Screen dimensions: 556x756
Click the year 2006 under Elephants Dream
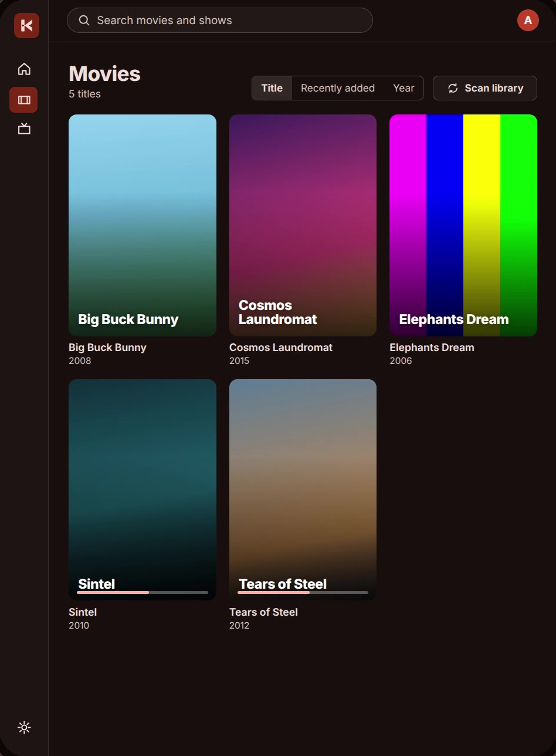(x=401, y=361)
